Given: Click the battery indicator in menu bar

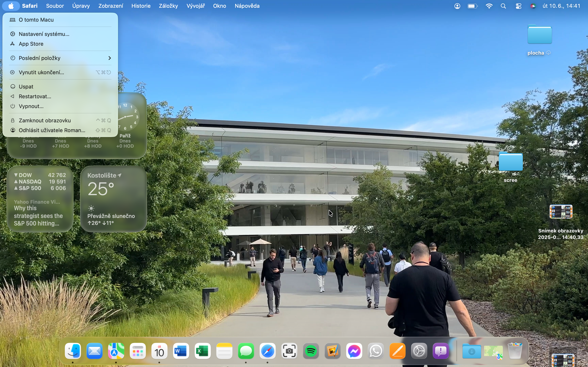Looking at the screenshot, I should (x=472, y=6).
